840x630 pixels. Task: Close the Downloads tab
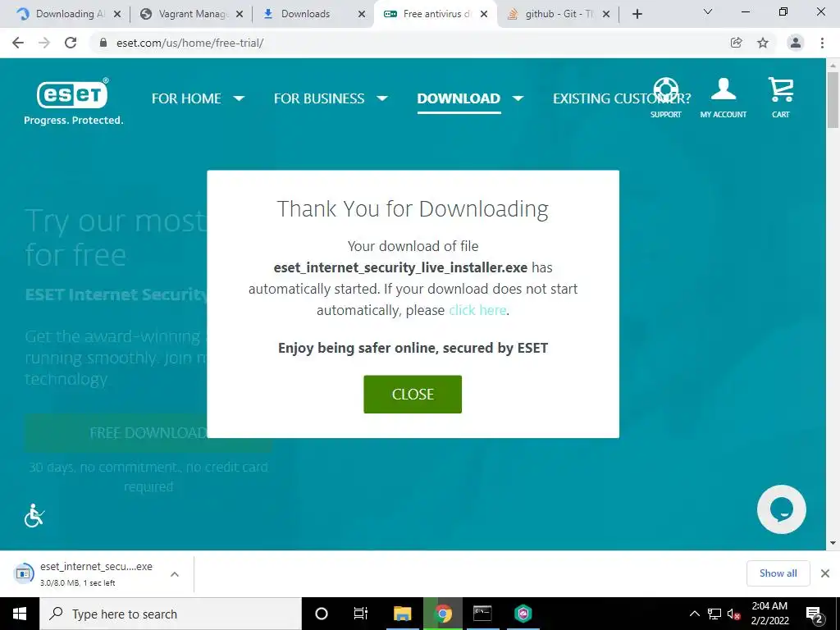362,14
